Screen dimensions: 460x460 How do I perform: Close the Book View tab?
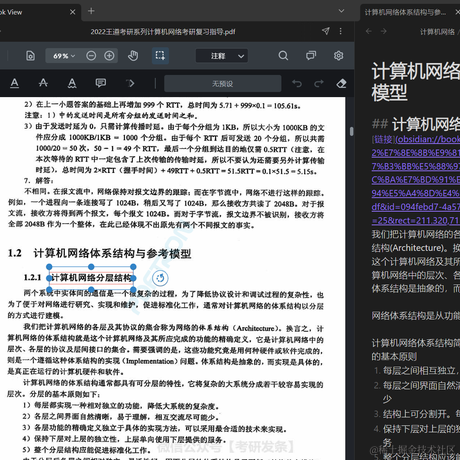point(72,12)
